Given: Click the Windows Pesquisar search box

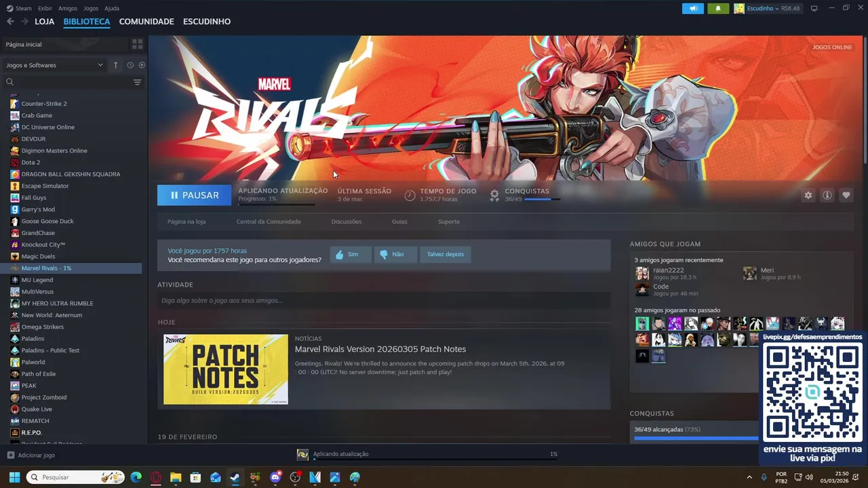Looking at the screenshot, I should pos(76,477).
